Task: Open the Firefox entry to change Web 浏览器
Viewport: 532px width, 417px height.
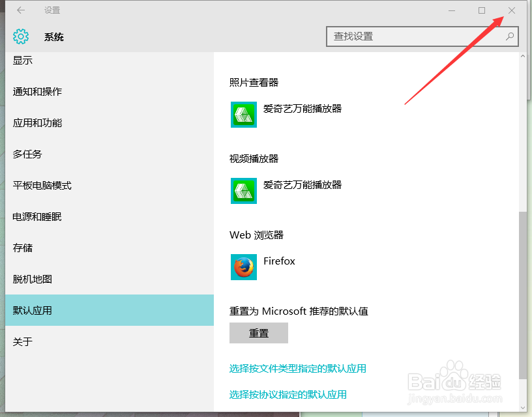Action: [x=280, y=261]
